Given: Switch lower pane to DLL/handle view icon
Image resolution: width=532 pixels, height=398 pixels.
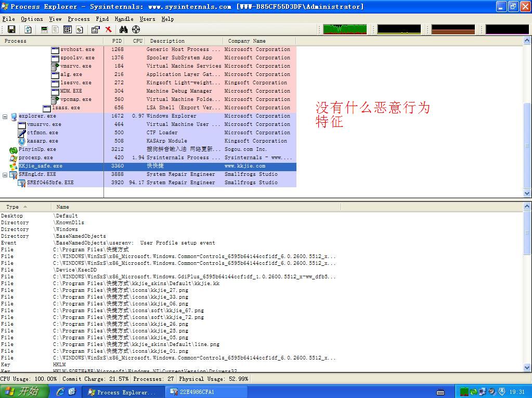Looking at the screenshot, I should [80, 30].
